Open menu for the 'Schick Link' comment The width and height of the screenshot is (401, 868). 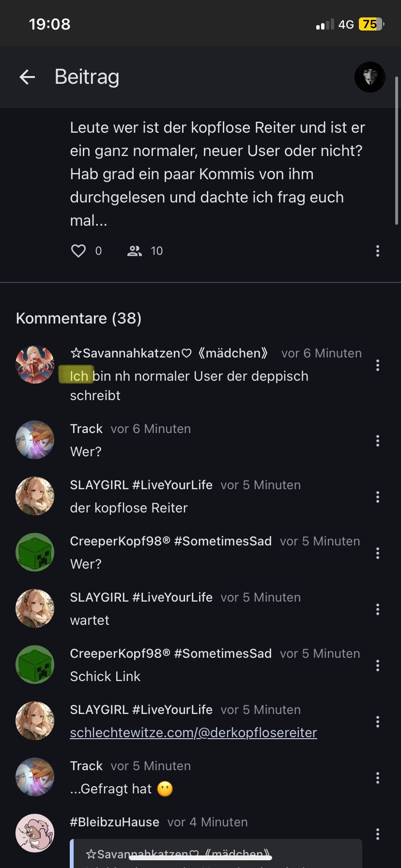[x=377, y=666]
